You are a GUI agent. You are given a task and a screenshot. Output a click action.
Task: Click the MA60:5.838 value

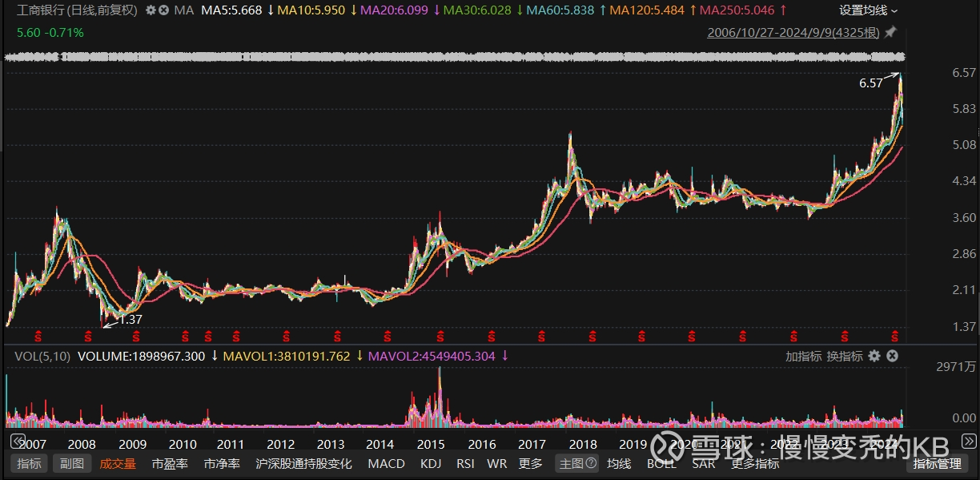coord(560,10)
